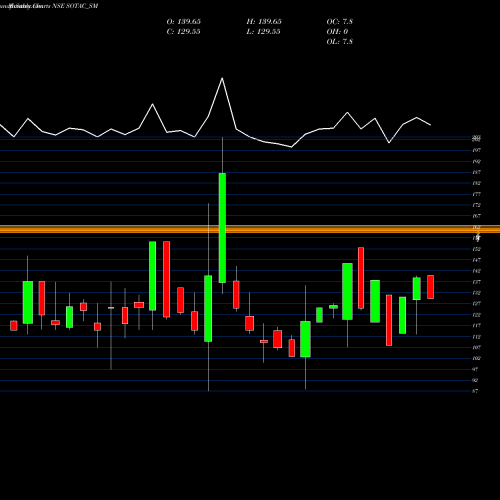Click the 127 price axis label
The width and height of the screenshot is (500, 500).
coord(477,304)
